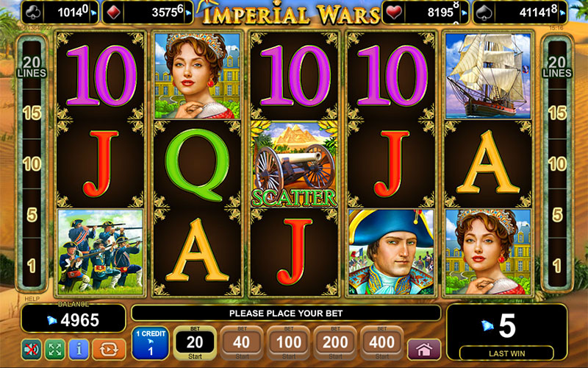Start spin with Bet 100
This screenshot has height=368, width=588.
click(289, 343)
